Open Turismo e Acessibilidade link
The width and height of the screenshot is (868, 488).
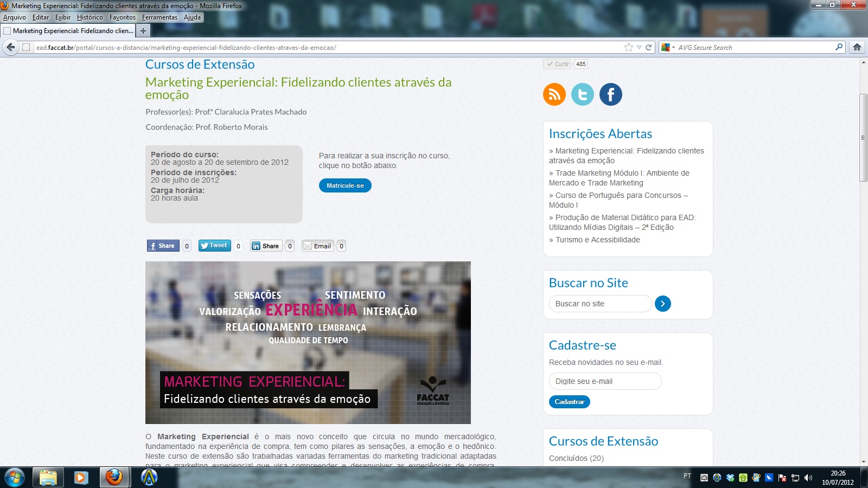click(x=597, y=240)
